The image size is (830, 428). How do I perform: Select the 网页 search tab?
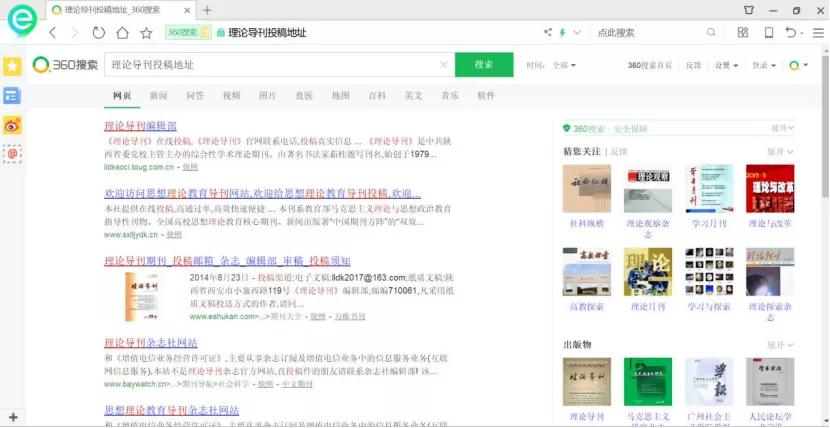[122, 96]
